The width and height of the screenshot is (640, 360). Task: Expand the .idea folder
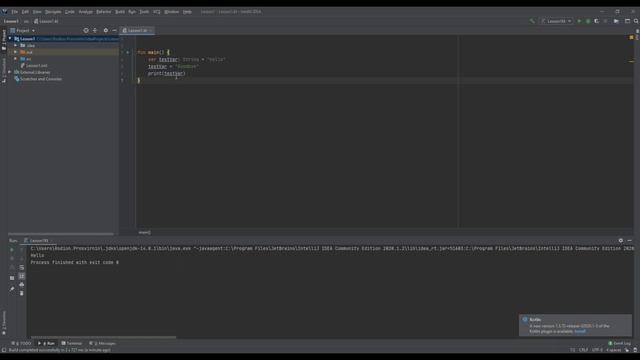click(x=16, y=45)
